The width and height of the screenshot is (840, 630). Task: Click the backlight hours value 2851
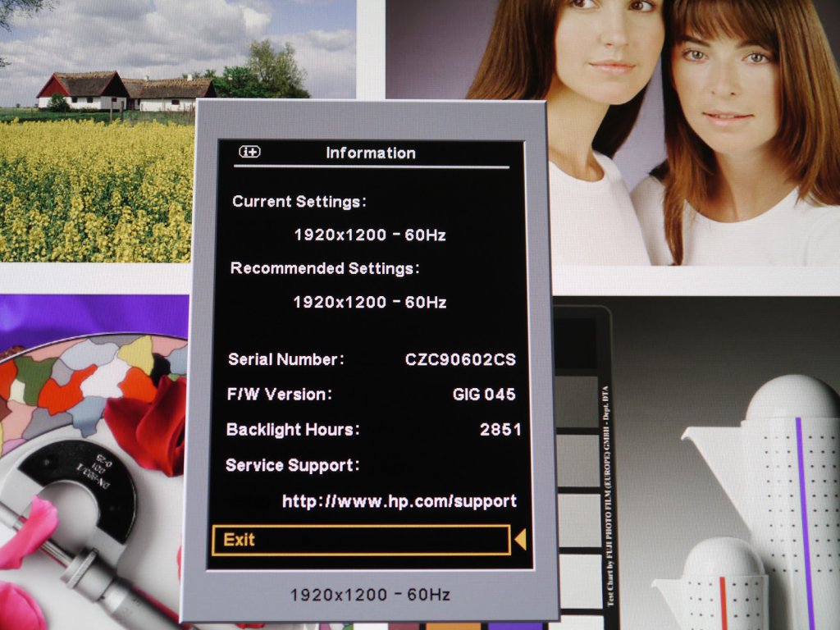tap(500, 430)
